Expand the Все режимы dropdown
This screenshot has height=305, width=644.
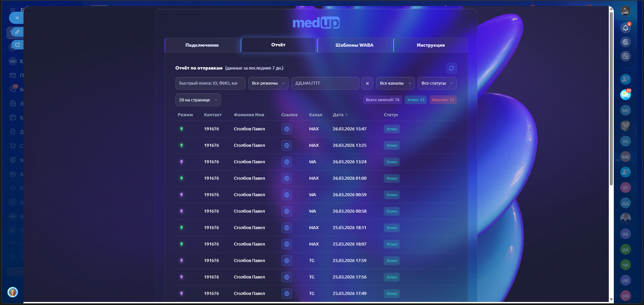click(x=268, y=83)
